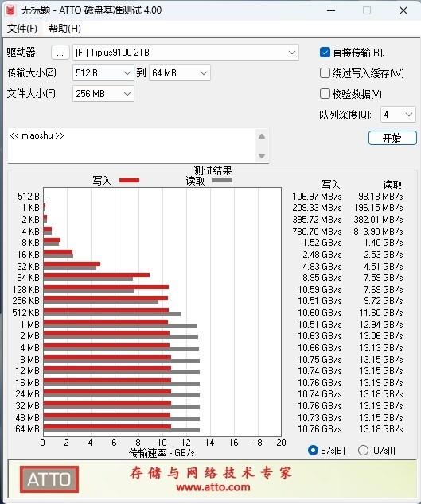
Task: Click the 存储与网络技术专家 banner text
Action: (211, 473)
